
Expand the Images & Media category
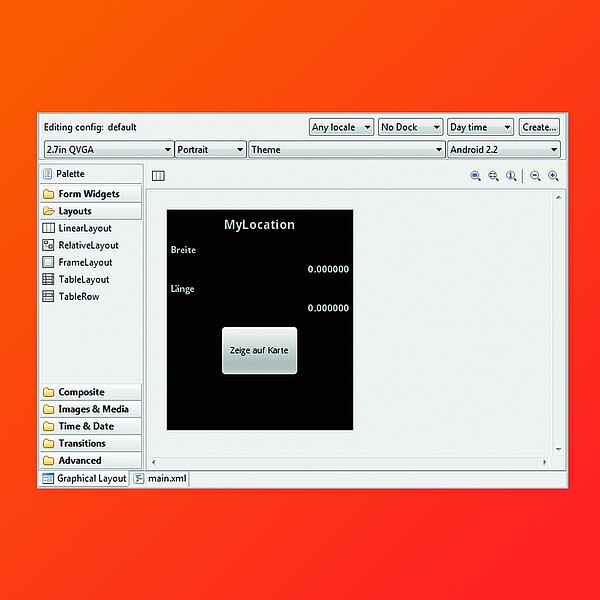click(92, 409)
